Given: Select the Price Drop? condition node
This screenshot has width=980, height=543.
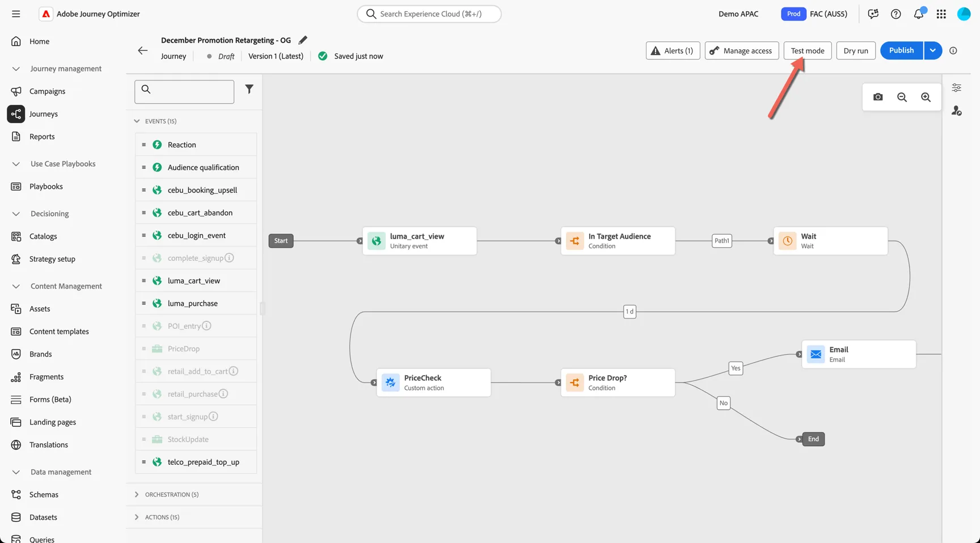Looking at the screenshot, I should 618,383.
